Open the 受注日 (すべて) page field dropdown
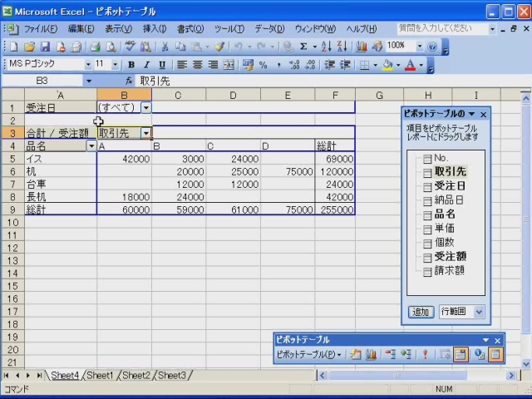This screenshot has height=399, width=532. pos(145,107)
